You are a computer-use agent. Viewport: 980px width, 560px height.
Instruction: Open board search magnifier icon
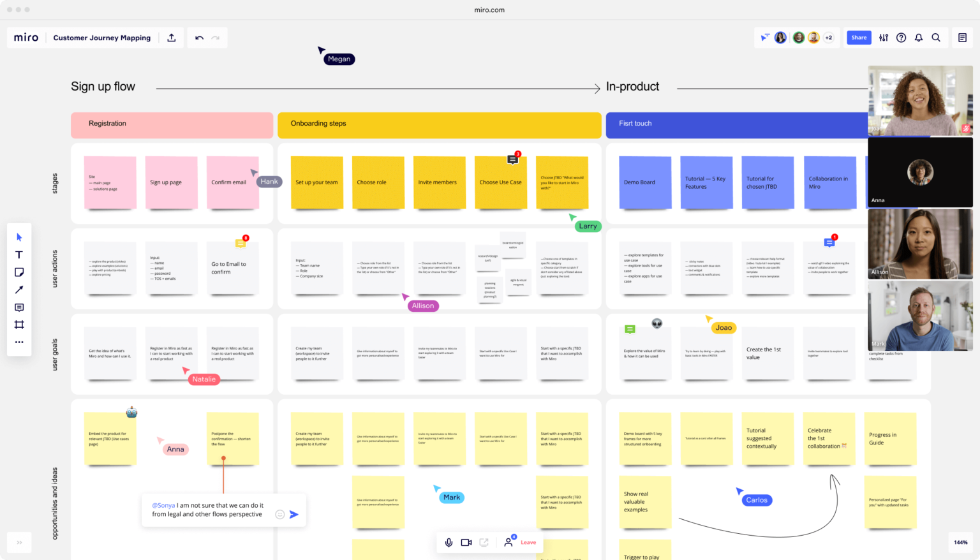(936, 38)
